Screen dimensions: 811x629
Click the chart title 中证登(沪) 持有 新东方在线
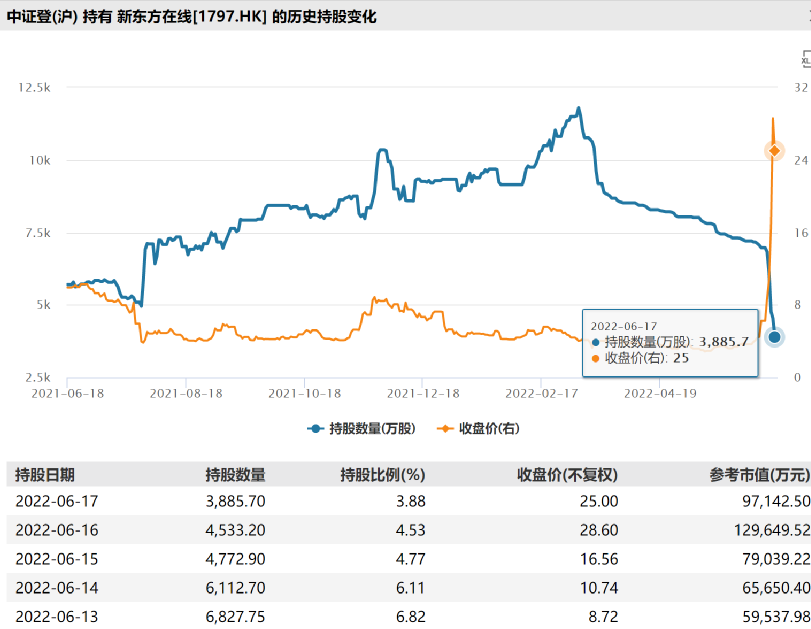191,17
